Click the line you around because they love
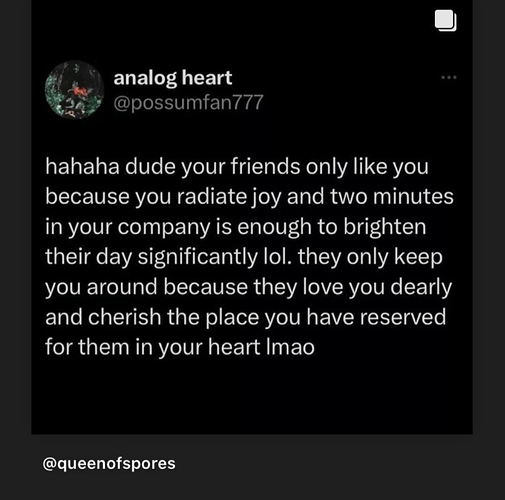Screen dimensions: 505x500 tap(248, 287)
